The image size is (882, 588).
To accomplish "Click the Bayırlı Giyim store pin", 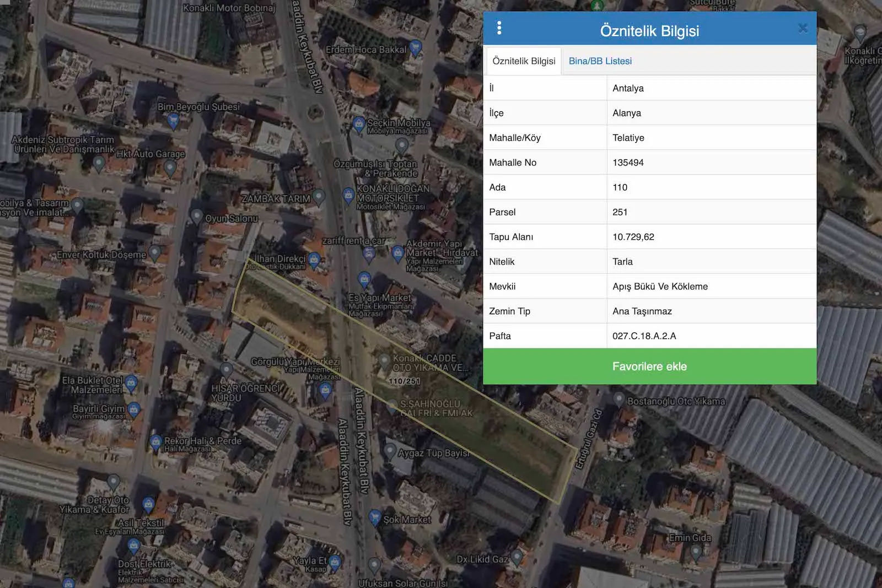I will coord(134,409).
